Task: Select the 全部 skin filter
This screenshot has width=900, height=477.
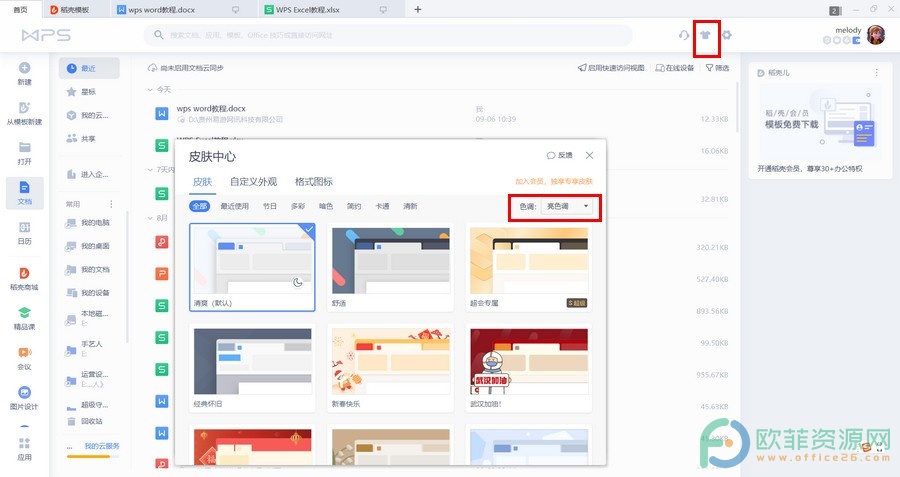Action: [199, 206]
